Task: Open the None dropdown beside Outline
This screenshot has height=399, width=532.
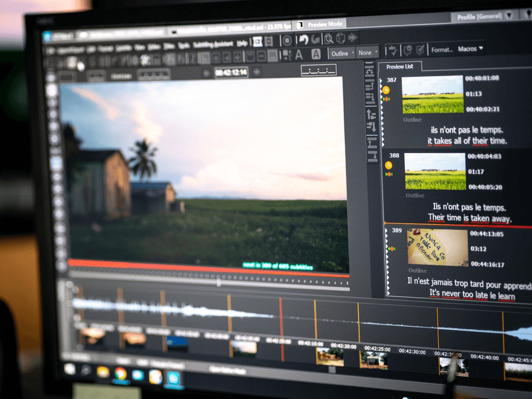Action: click(x=368, y=53)
